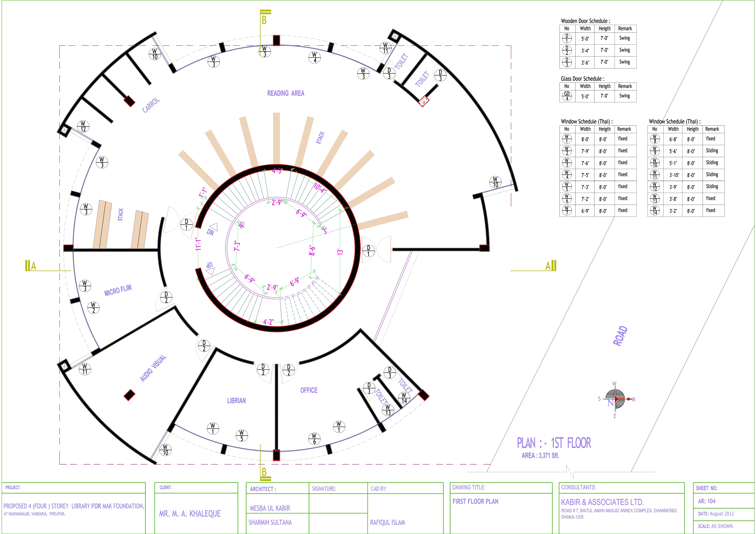The height and width of the screenshot is (534, 756).
Task: Click KABIR & ASSOCIATES LTD. in title block
Action: pos(602,502)
